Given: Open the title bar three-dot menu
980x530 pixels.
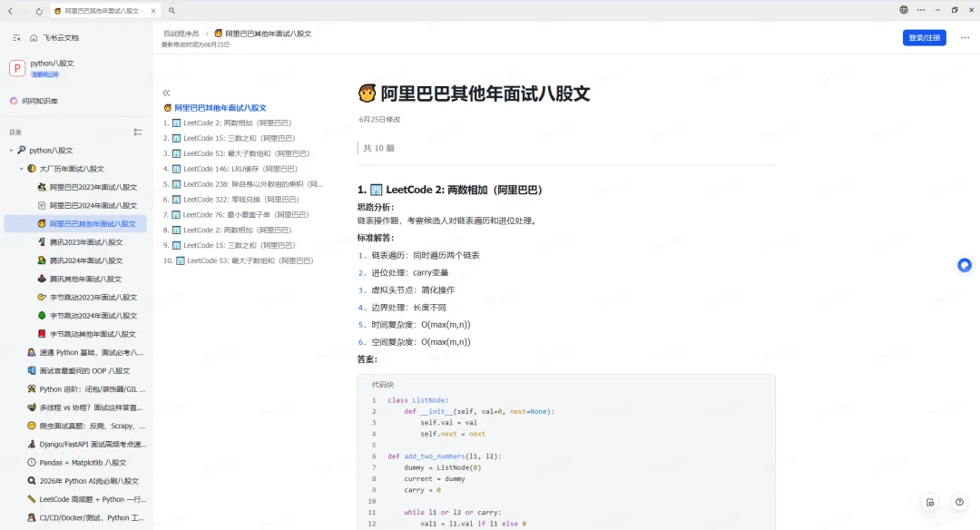Looking at the screenshot, I should tap(921, 10).
